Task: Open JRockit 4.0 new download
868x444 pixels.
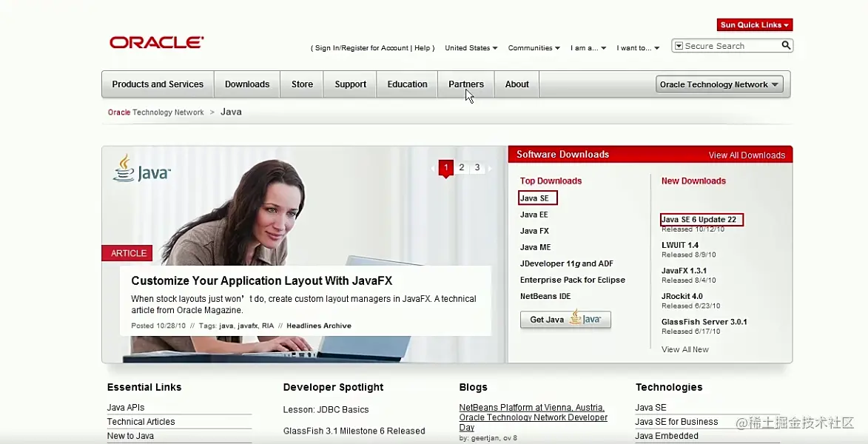Action: [x=682, y=296]
